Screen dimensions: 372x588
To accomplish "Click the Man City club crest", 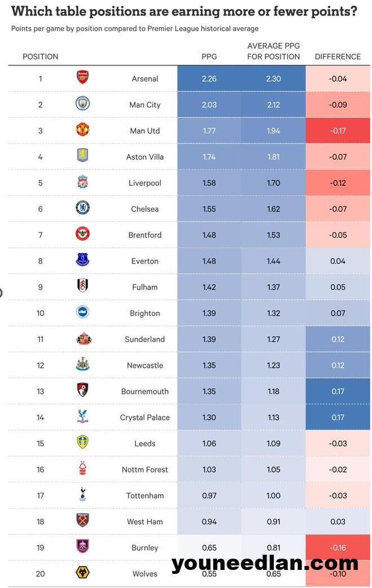I will point(83,104).
